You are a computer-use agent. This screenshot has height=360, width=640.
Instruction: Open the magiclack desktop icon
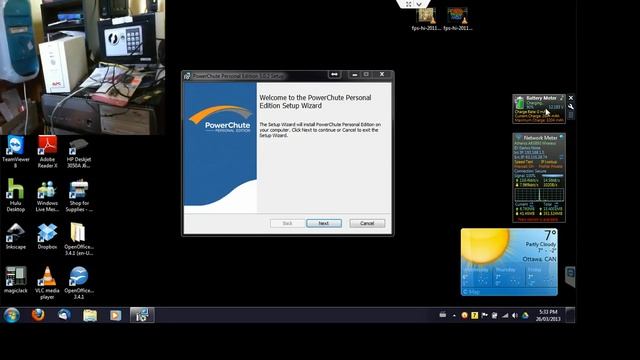point(16,280)
